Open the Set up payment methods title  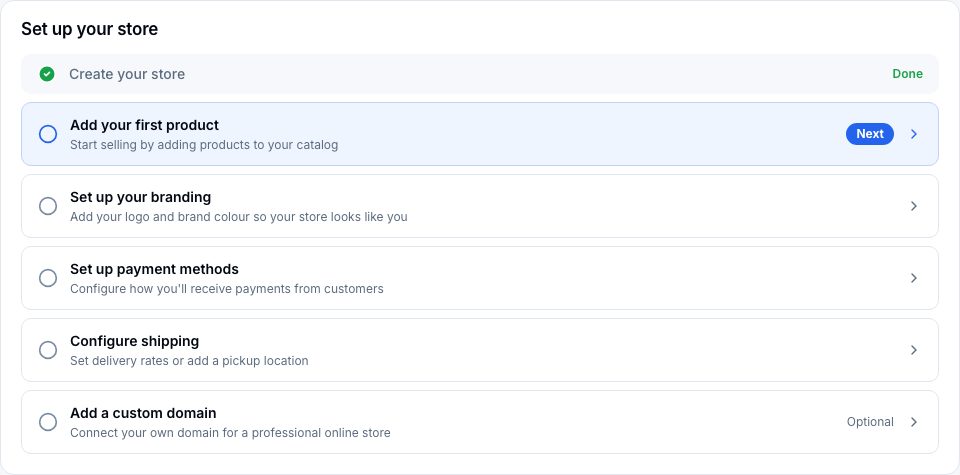(x=154, y=269)
